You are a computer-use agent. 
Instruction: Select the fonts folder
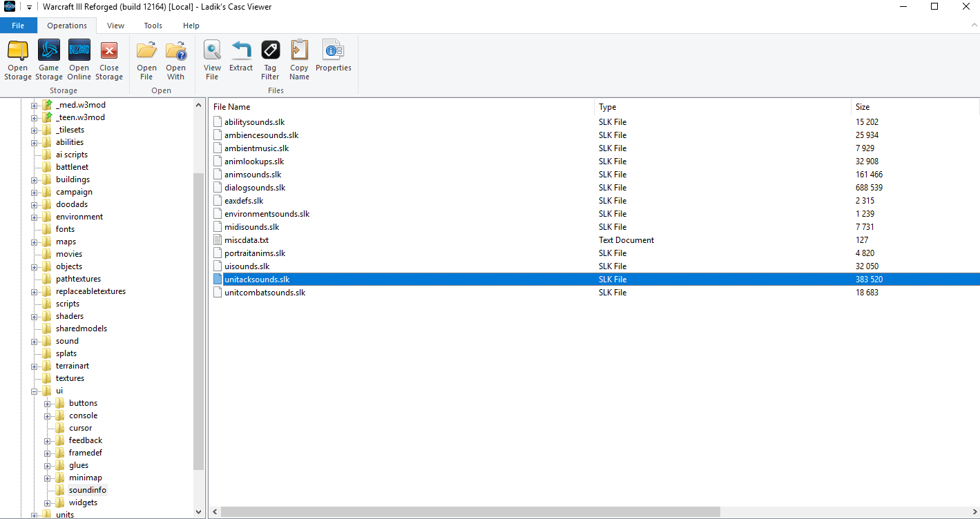click(x=65, y=229)
